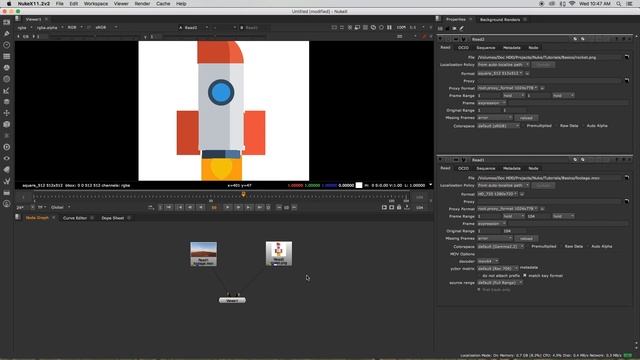Open the Workspace menu
This screenshot has width=640, height=360.
[x=96, y=4]
